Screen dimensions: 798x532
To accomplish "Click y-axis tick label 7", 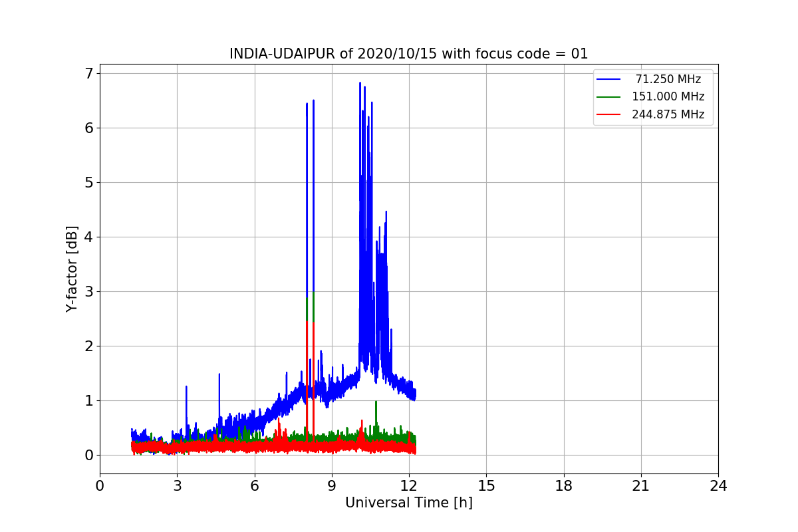I will point(88,73).
